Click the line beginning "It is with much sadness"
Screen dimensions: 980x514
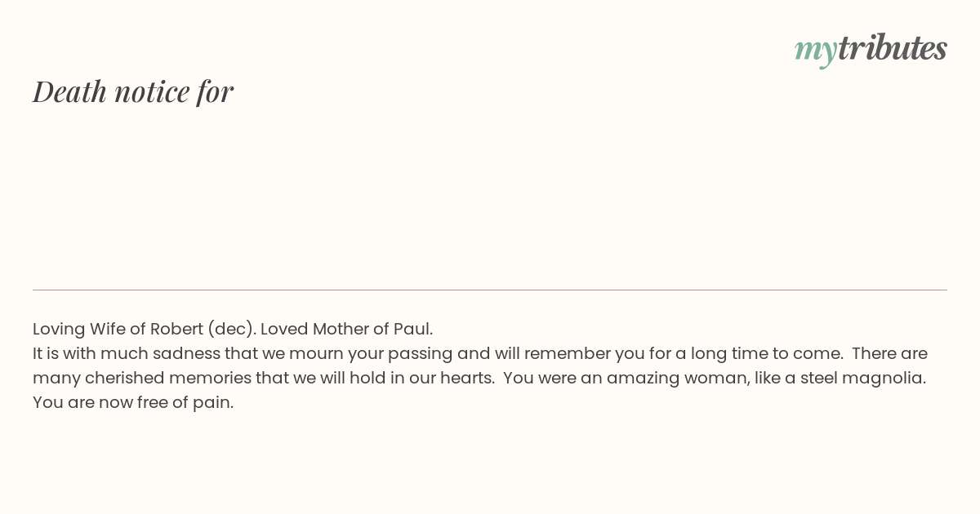point(480,353)
